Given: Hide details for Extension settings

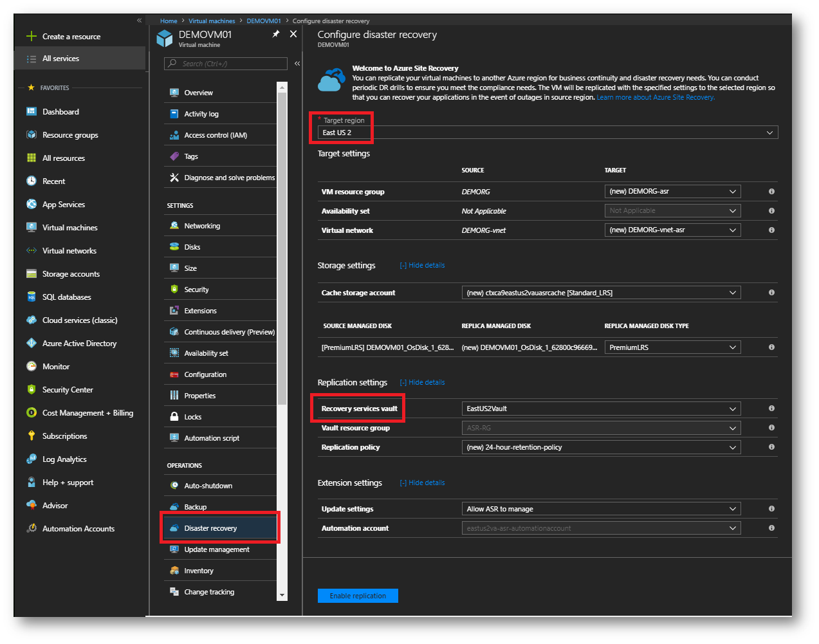Looking at the screenshot, I should click(422, 483).
